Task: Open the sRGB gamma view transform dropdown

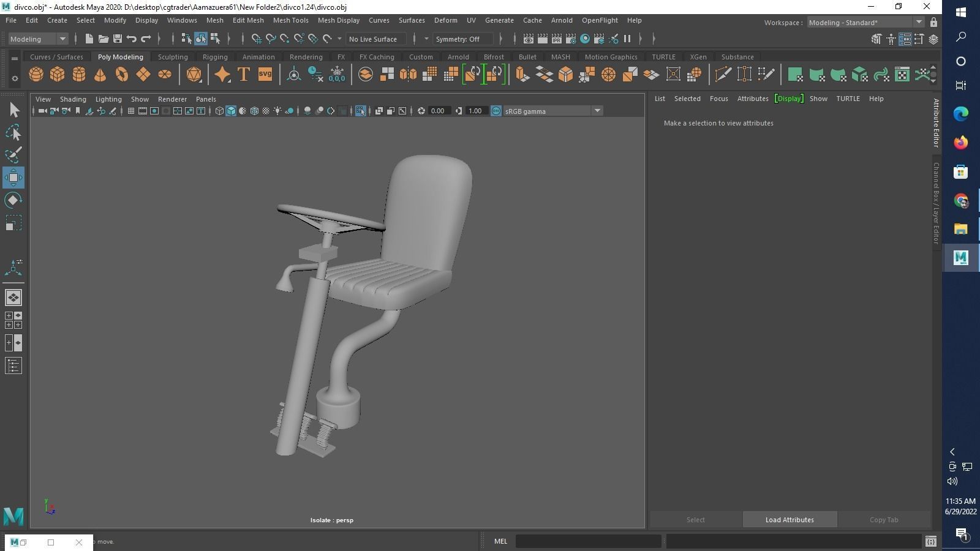Action: pyautogui.click(x=552, y=111)
